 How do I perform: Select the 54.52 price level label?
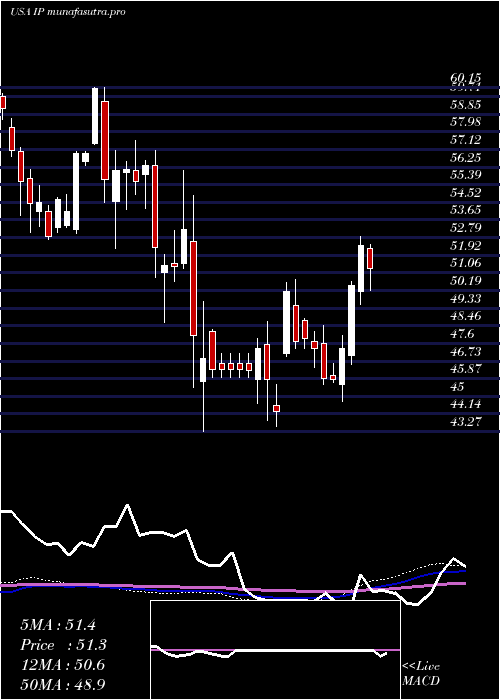(465, 193)
